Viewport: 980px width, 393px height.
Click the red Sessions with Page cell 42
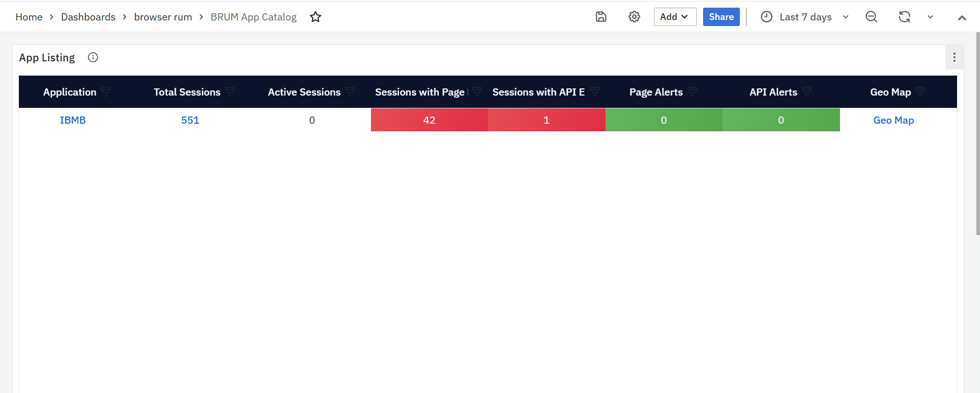coord(429,120)
